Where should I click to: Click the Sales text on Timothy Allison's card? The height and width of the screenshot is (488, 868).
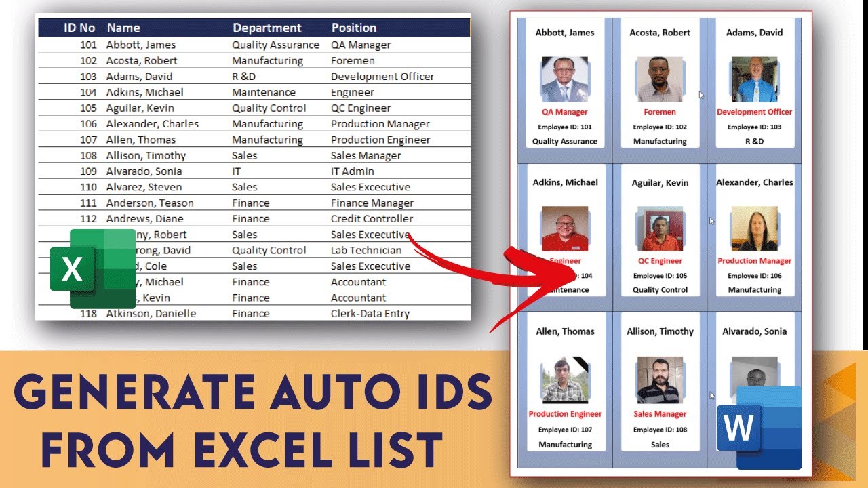click(x=660, y=445)
